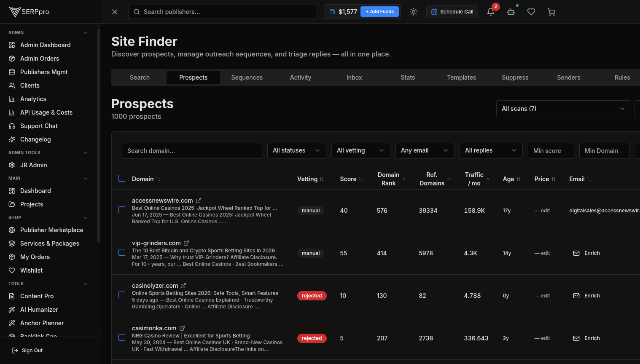Select the checkbox for accessnewswire.com
Screen dimensions: 640x364
tap(122, 209)
